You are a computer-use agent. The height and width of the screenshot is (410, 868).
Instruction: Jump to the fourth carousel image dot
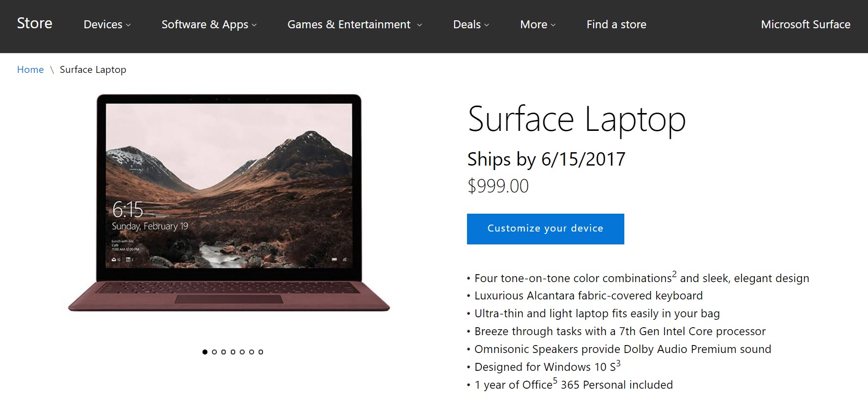(233, 352)
